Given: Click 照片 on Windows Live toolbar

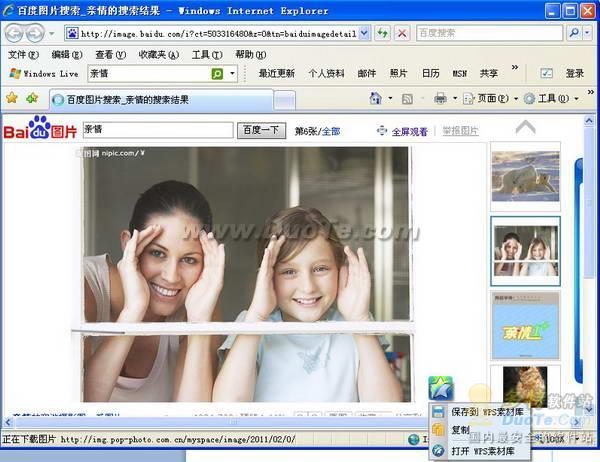Looking at the screenshot, I should 398,73.
